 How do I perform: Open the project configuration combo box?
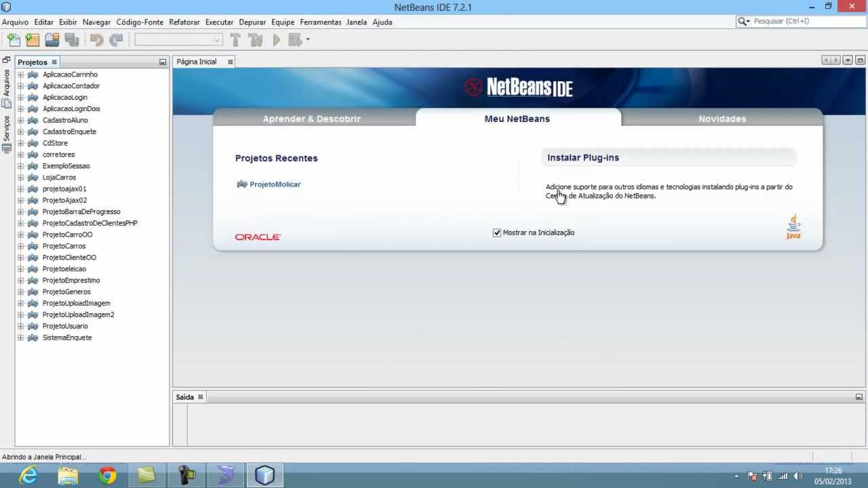[178, 40]
